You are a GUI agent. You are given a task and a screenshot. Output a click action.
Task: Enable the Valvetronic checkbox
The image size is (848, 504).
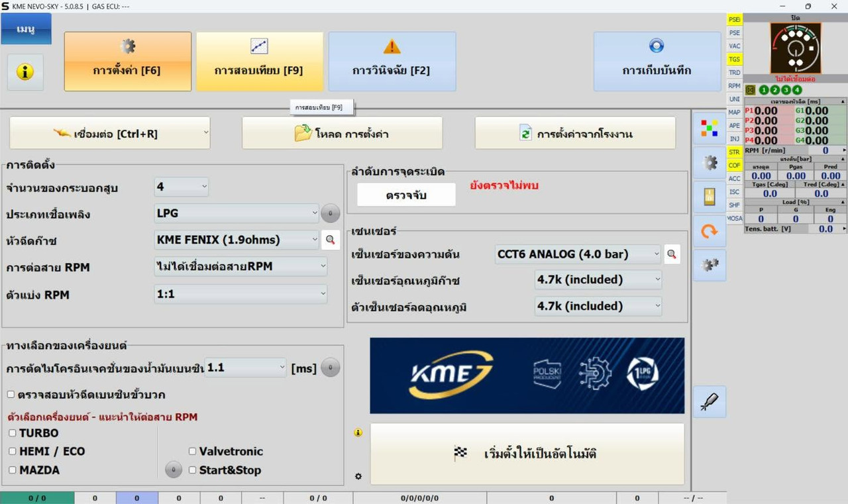click(192, 451)
